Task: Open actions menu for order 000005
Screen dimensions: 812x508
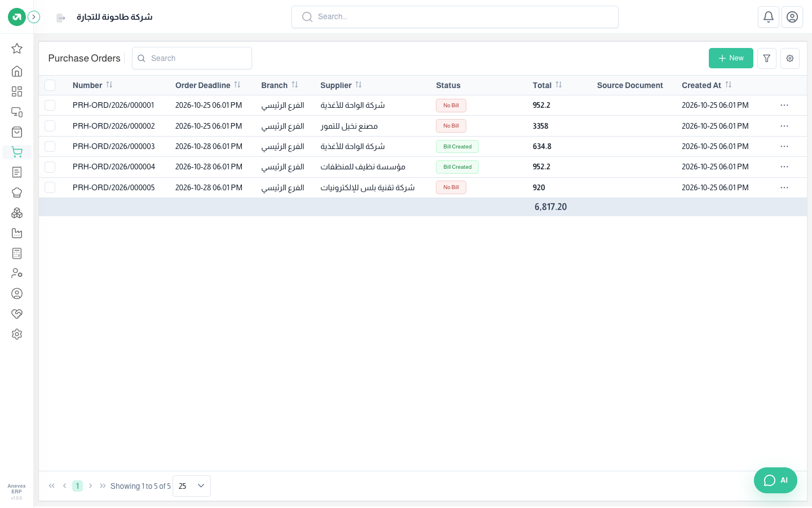Action: pos(784,187)
